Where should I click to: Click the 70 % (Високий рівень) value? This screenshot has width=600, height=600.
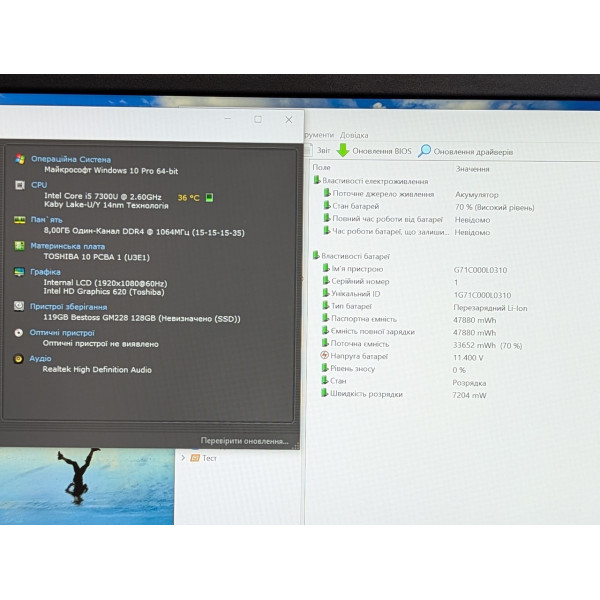point(494,207)
